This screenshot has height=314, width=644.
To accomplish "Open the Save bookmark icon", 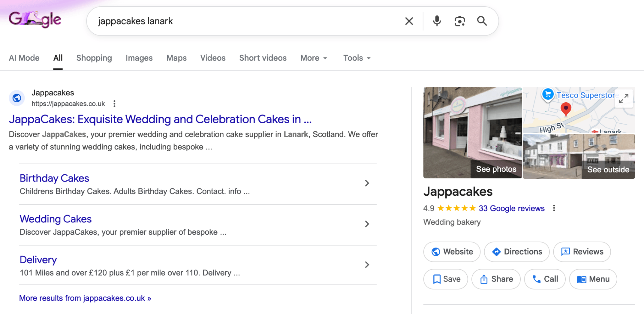I will tap(437, 279).
